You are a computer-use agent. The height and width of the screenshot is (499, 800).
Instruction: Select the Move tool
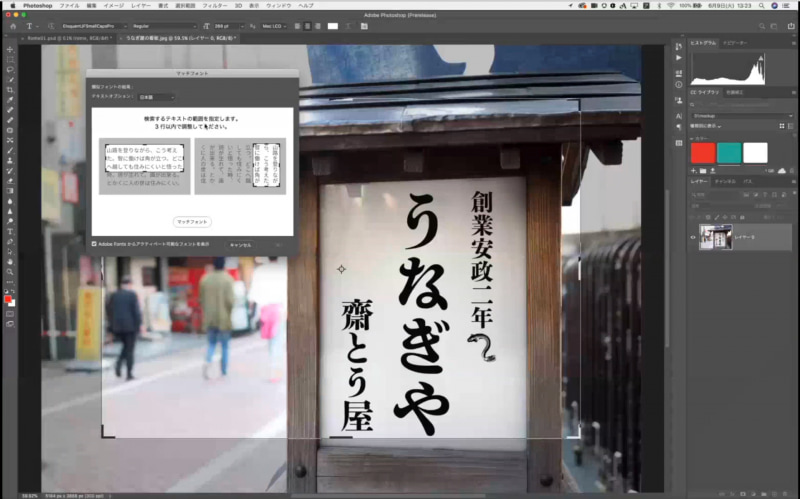tap(10, 49)
